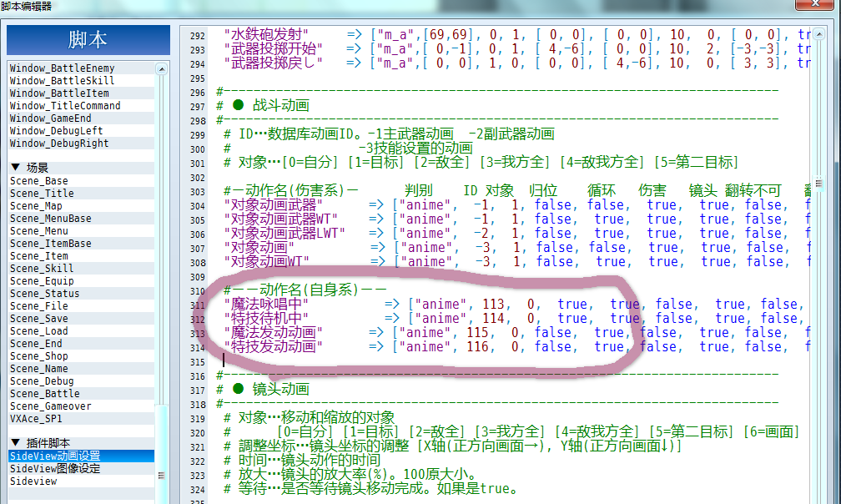
Task: Click the 特技待机中 string on line 312
Action: (x=266, y=319)
